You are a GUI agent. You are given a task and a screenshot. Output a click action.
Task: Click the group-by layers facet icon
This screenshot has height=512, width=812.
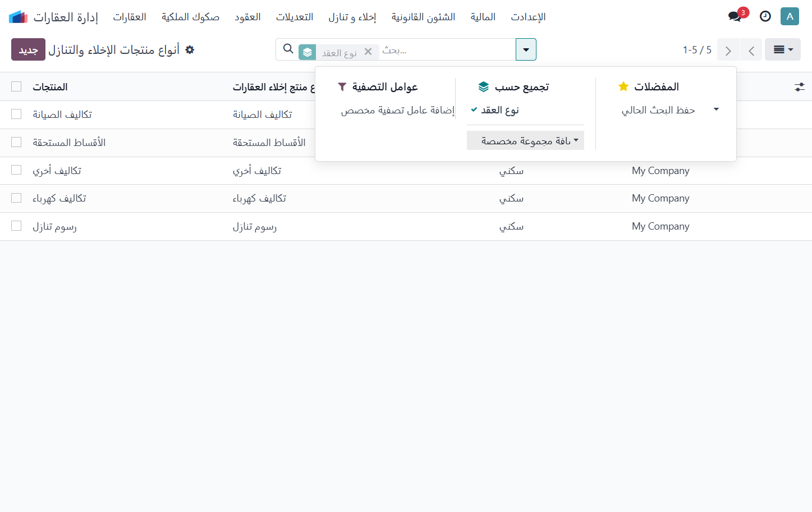[x=308, y=52]
